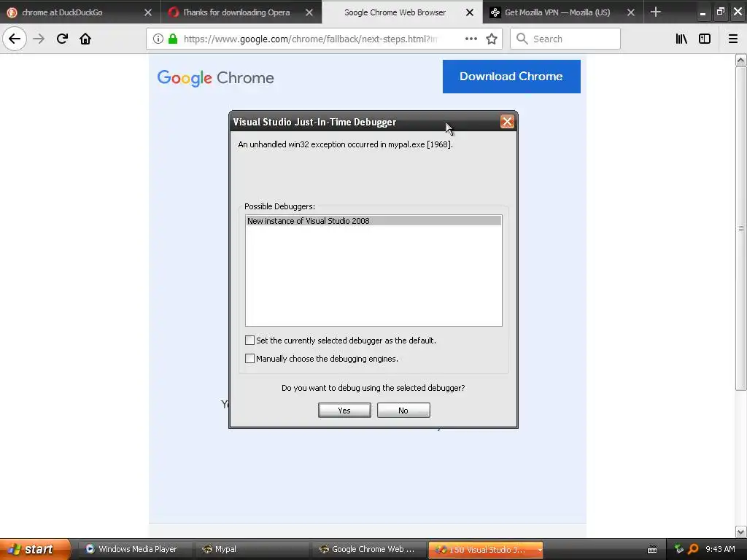
Task: Close the 'chrome at DuckDuckGo' tab
Action: pyautogui.click(x=148, y=12)
